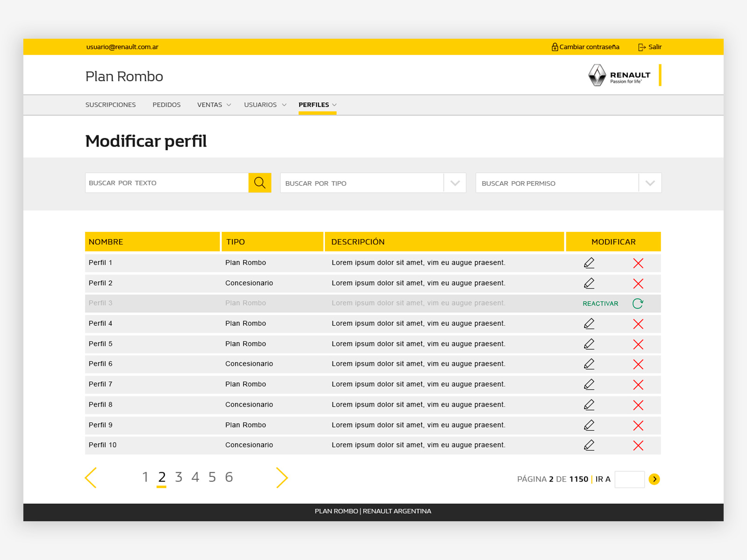Click user email usuario@renault.com.ar
This screenshot has width=747, height=560.
122,47
